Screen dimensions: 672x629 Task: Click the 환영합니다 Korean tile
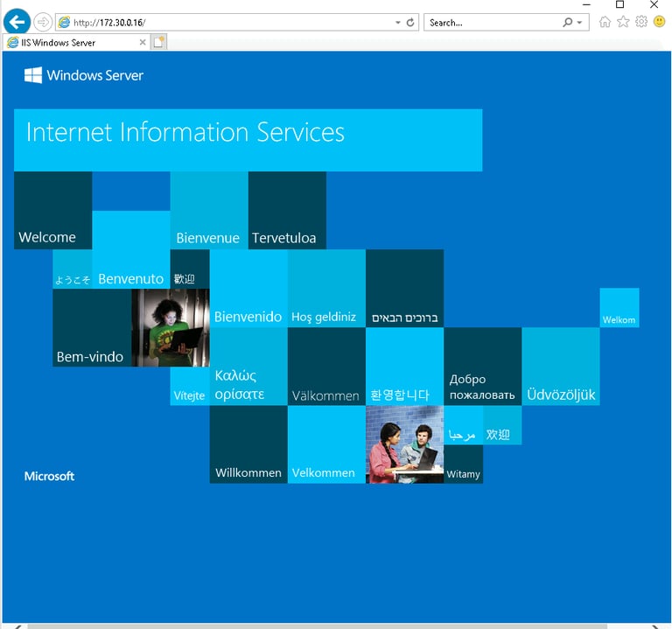click(x=404, y=367)
